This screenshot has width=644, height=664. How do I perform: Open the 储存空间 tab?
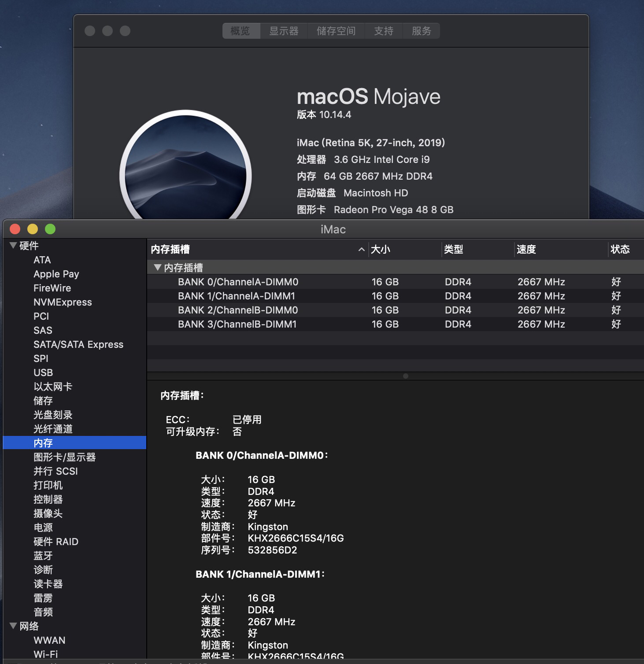pos(336,31)
